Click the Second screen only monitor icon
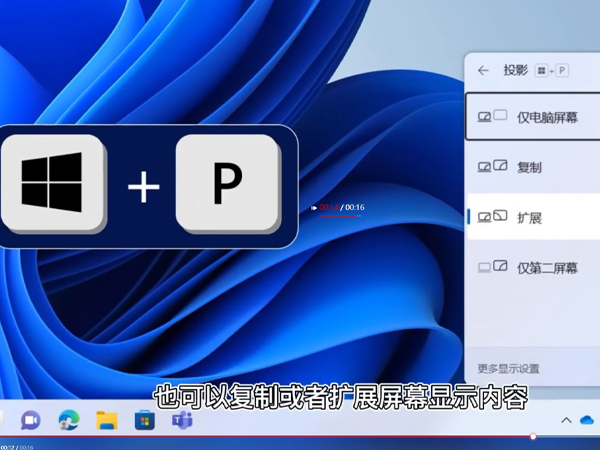The height and width of the screenshot is (450, 600). (x=492, y=266)
